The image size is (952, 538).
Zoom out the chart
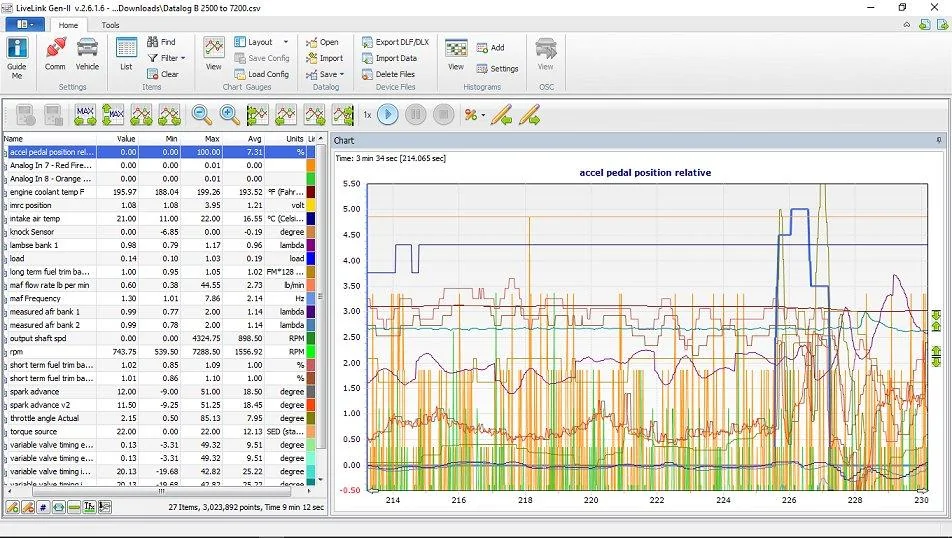pos(202,114)
